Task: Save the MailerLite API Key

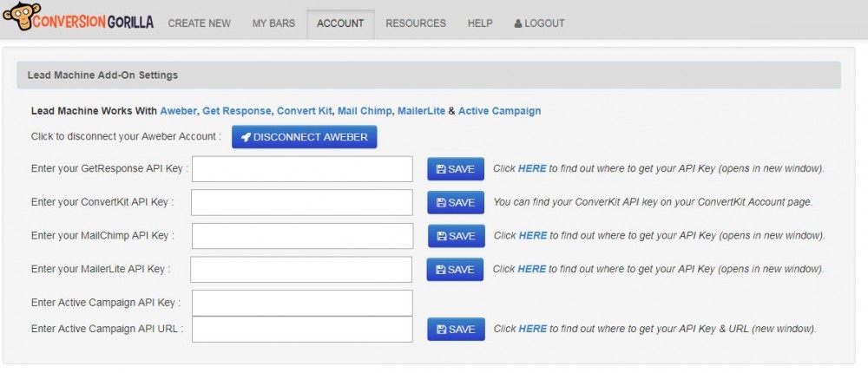Action: coord(455,270)
